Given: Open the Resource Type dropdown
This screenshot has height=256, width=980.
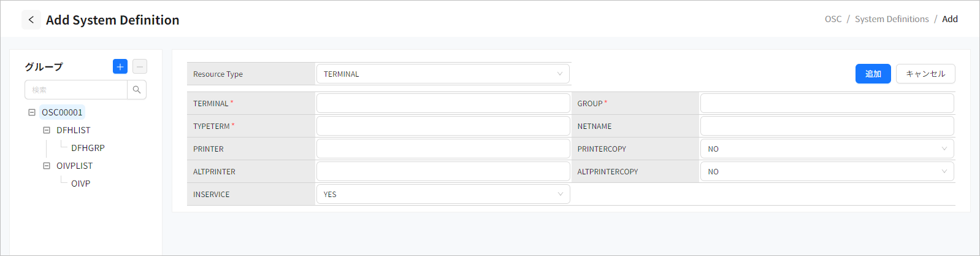Looking at the screenshot, I should [x=443, y=74].
